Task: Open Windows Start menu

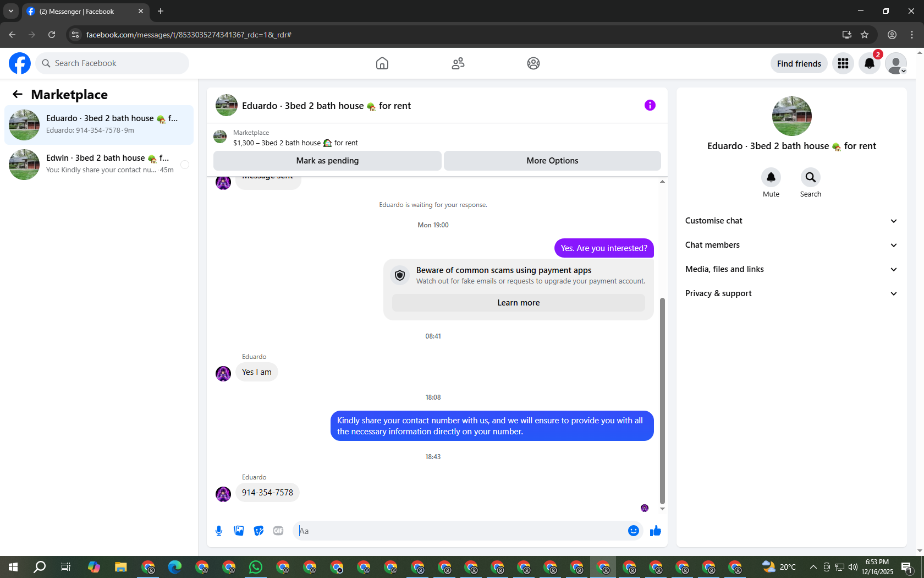Action: pos(13,567)
